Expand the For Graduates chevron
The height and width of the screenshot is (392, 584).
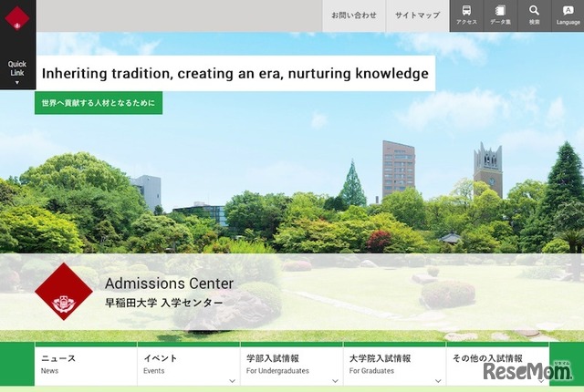pyautogui.click(x=438, y=381)
